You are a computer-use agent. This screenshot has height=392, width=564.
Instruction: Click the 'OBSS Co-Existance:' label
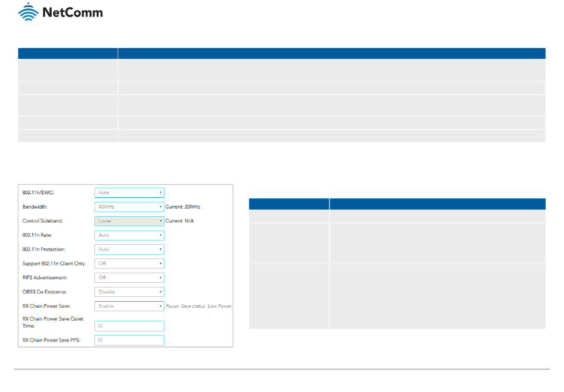click(45, 292)
